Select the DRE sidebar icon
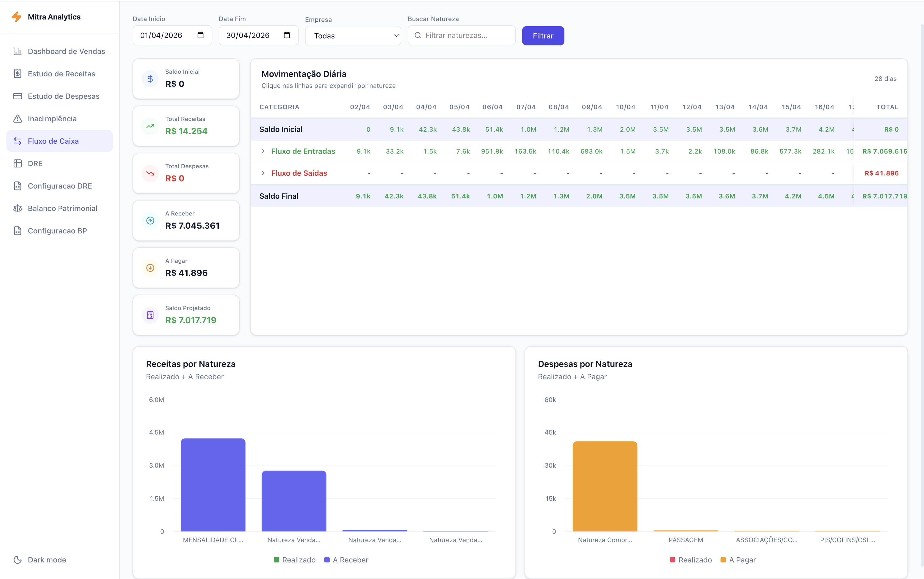 pyautogui.click(x=18, y=163)
